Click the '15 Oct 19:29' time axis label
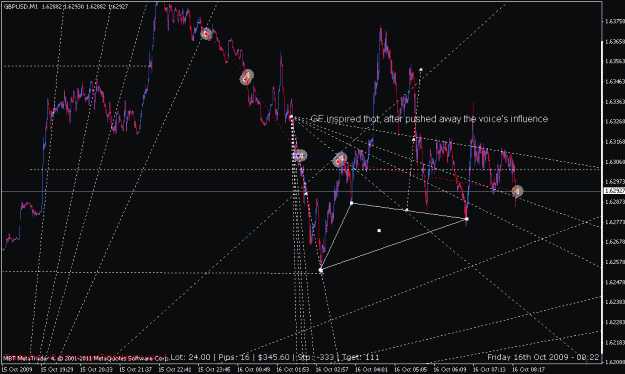Image resolution: width=625 pixels, height=374 pixels. click(x=56, y=370)
